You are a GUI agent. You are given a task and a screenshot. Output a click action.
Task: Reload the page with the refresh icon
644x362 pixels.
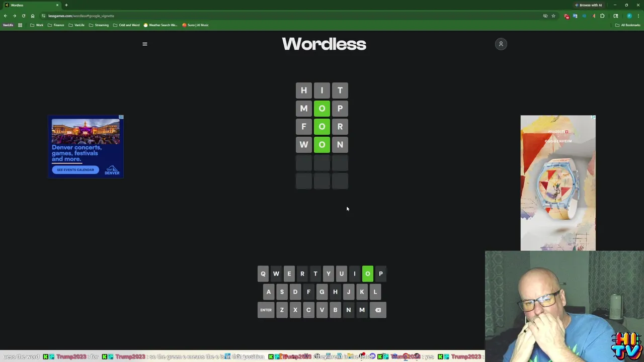point(23,16)
